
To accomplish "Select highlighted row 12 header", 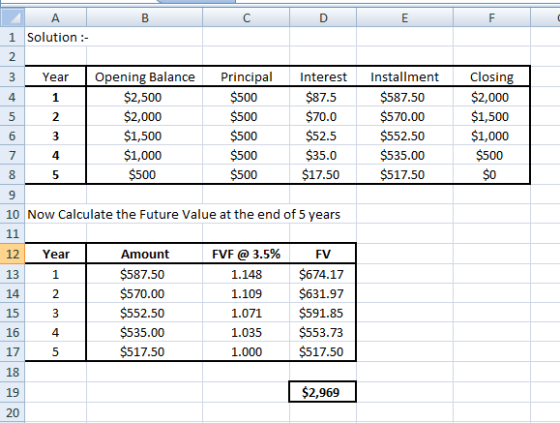I will click(x=12, y=254).
